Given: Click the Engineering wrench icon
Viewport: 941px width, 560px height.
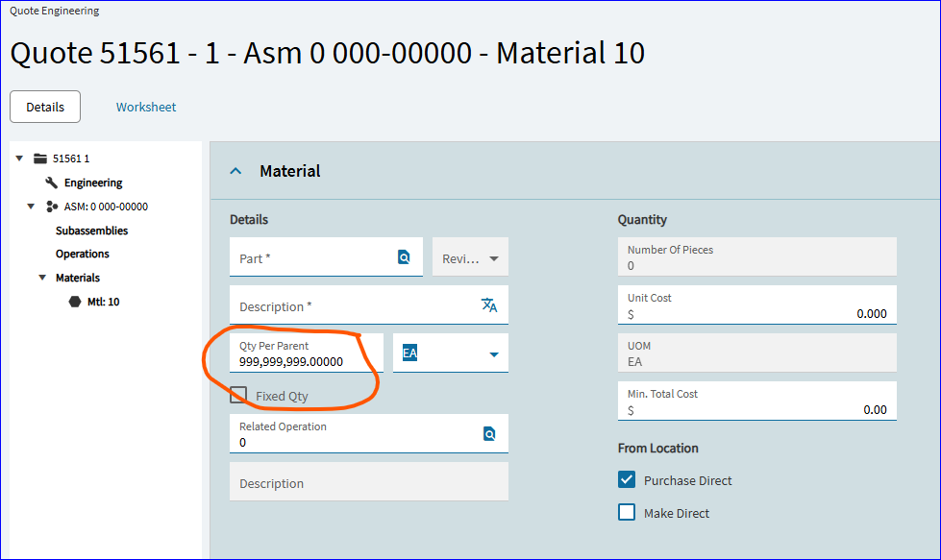Looking at the screenshot, I should (52, 183).
